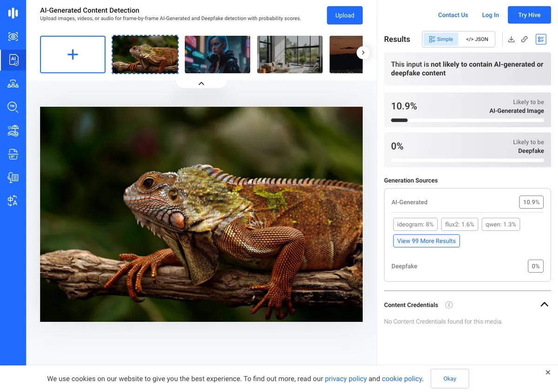Image resolution: width=558 pixels, height=392 pixels.
Task: Open the speech-to-text sidebar icon
Action: click(13, 177)
